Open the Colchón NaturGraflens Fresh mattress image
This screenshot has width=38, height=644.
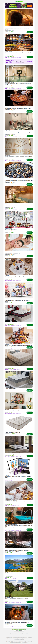click(19, 313)
